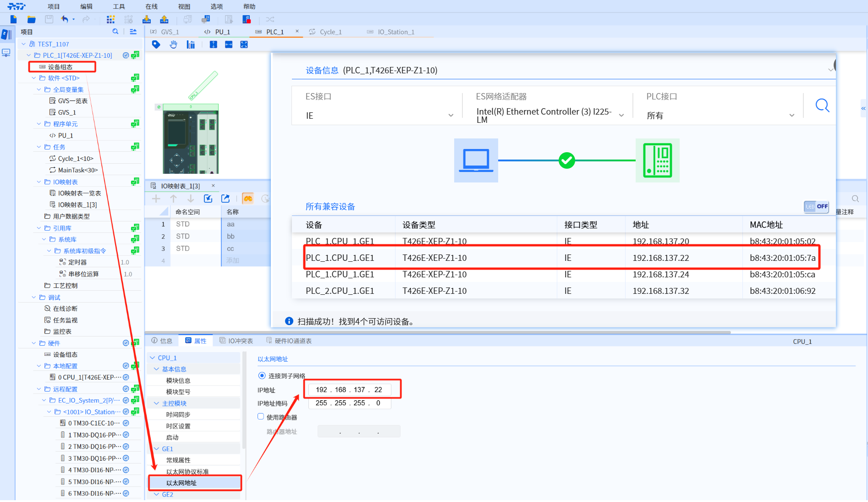The width and height of the screenshot is (868, 502).
Task: Toggle the LED OFF switch
Action: coord(816,206)
